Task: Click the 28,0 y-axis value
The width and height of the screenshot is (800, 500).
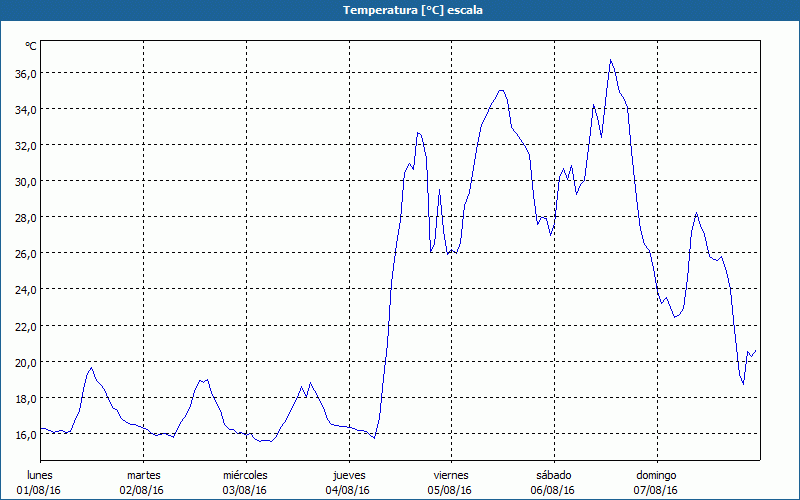Action: (x=26, y=217)
